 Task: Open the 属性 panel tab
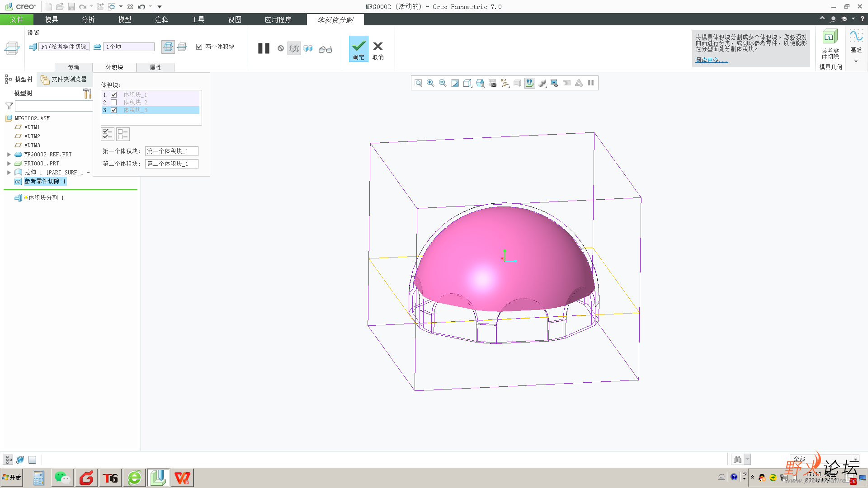click(156, 67)
